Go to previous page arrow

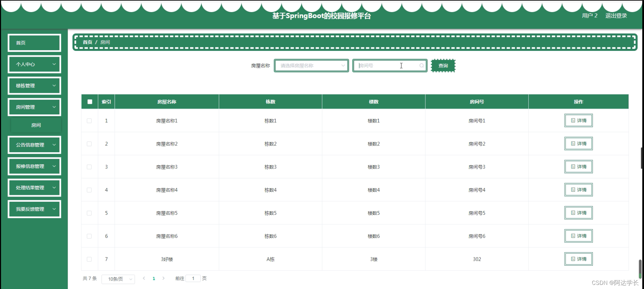click(144, 278)
